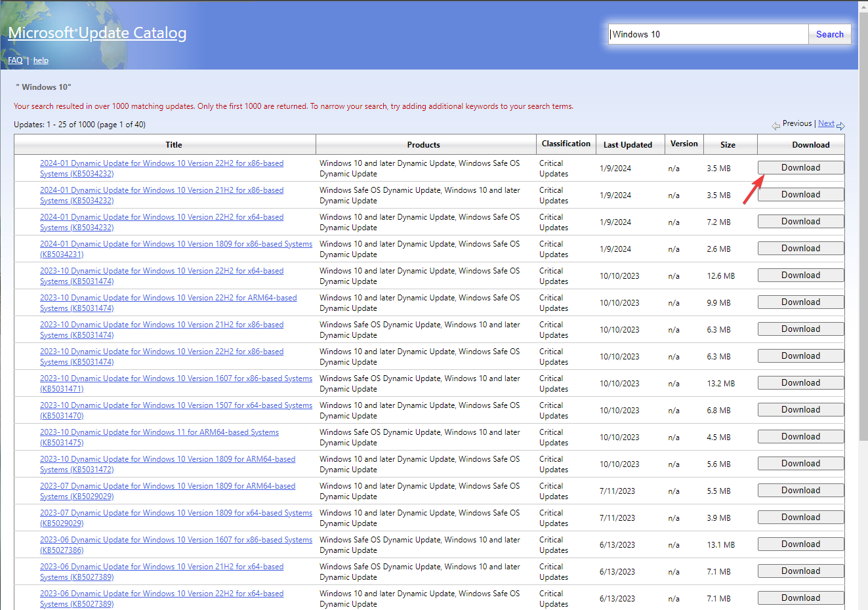Image resolution: width=868 pixels, height=610 pixels.
Task: Download the Windows 11 ARM64 update KB5031475
Action: point(800,437)
